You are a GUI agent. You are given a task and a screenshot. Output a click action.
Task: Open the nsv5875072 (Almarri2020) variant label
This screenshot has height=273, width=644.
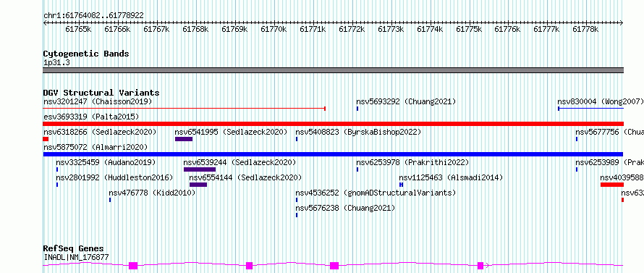click(x=96, y=147)
